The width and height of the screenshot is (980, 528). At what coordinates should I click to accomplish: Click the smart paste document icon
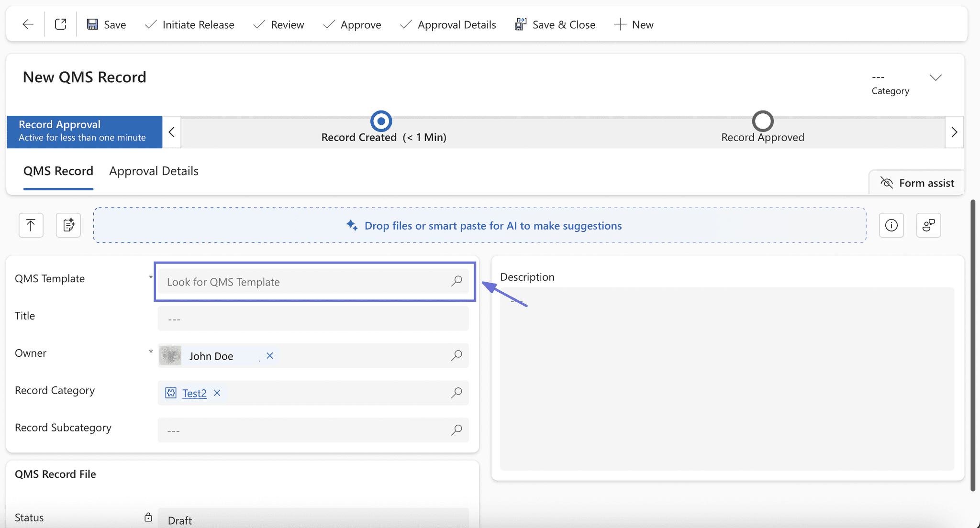(68, 225)
